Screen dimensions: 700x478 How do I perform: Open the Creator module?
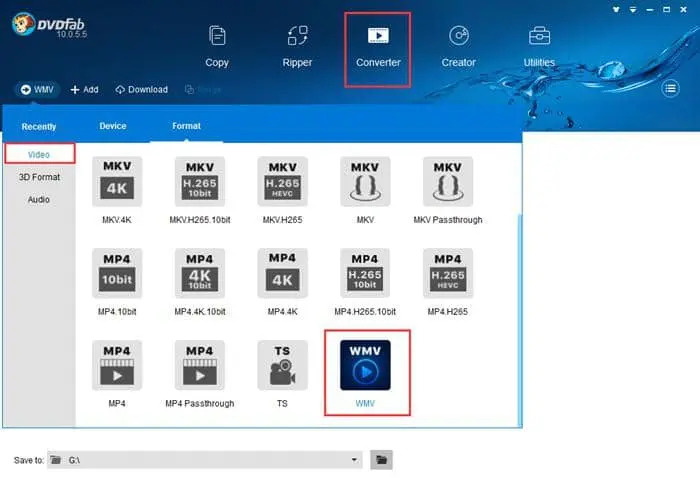click(459, 46)
